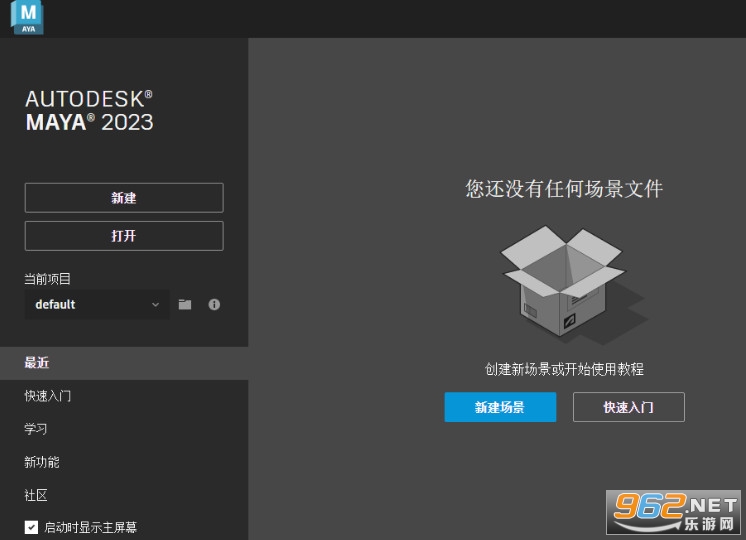This screenshot has width=746, height=540.
Task: Open the 学习 section
Action: 124,429
